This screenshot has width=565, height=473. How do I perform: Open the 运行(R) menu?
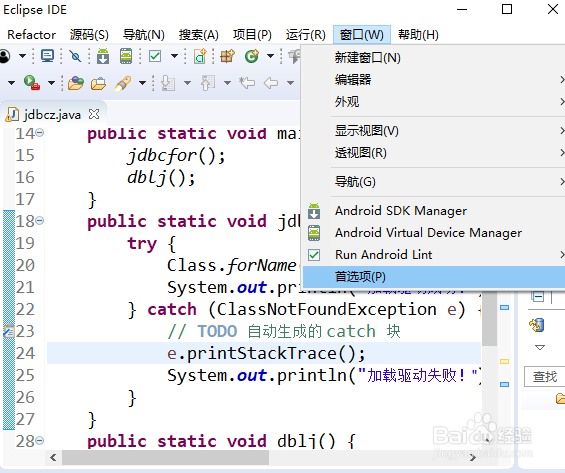[306, 35]
